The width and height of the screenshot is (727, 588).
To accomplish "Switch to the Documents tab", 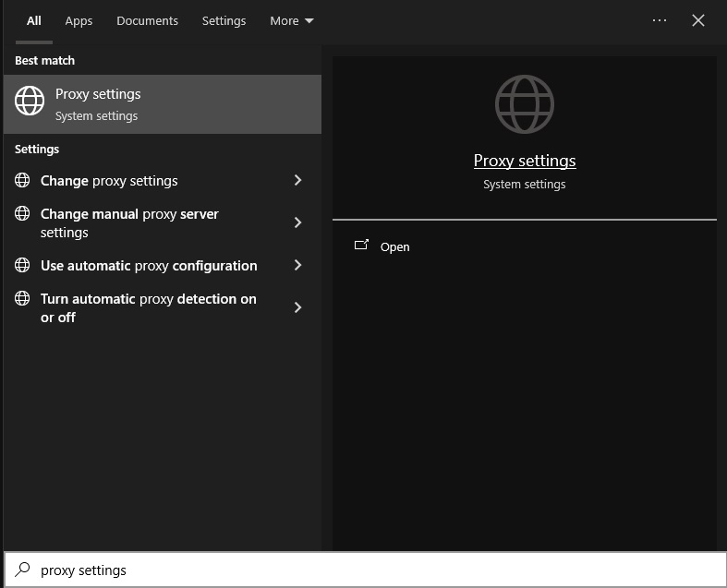I will 147,21.
